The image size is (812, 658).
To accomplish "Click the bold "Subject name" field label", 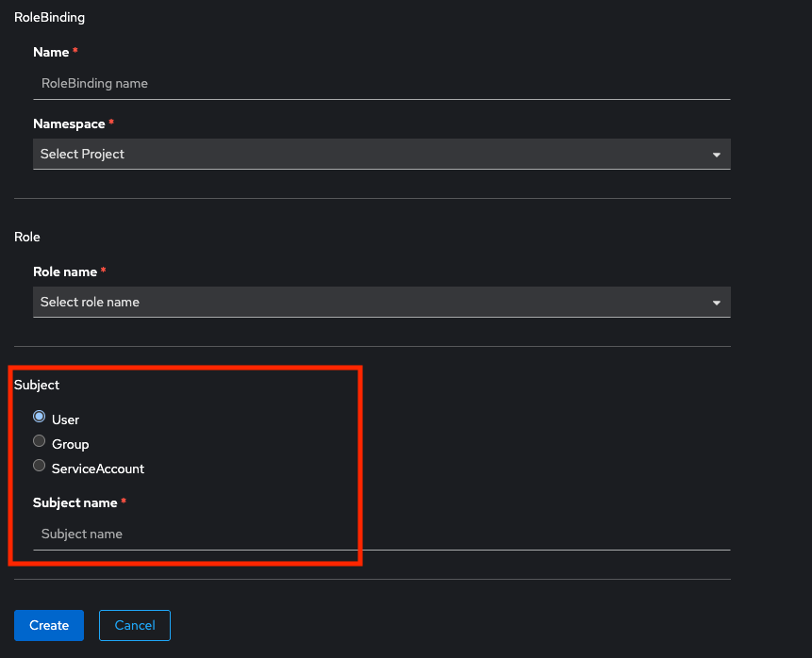I will coord(75,502).
